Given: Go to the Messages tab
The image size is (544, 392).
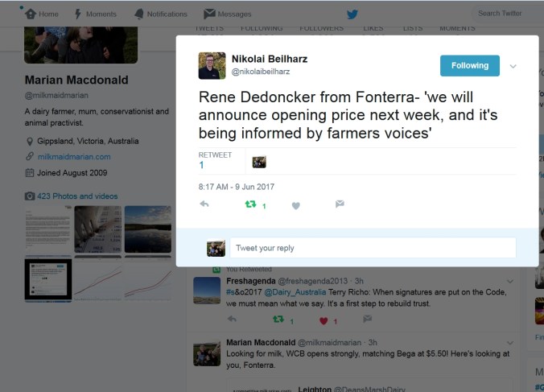Looking at the screenshot, I should (x=228, y=14).
